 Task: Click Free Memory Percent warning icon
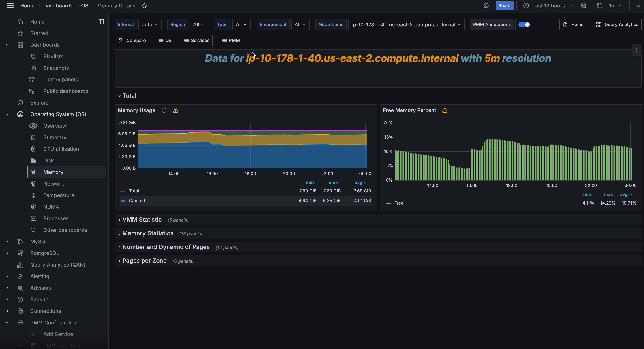[x=445, y=110]
